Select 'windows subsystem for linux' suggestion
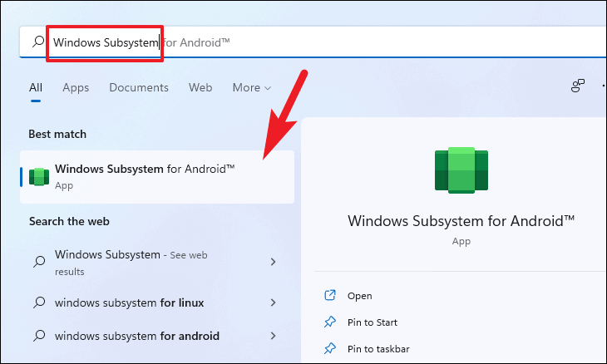This screenshot has width=607, height=364. click(x=157, y=303)
